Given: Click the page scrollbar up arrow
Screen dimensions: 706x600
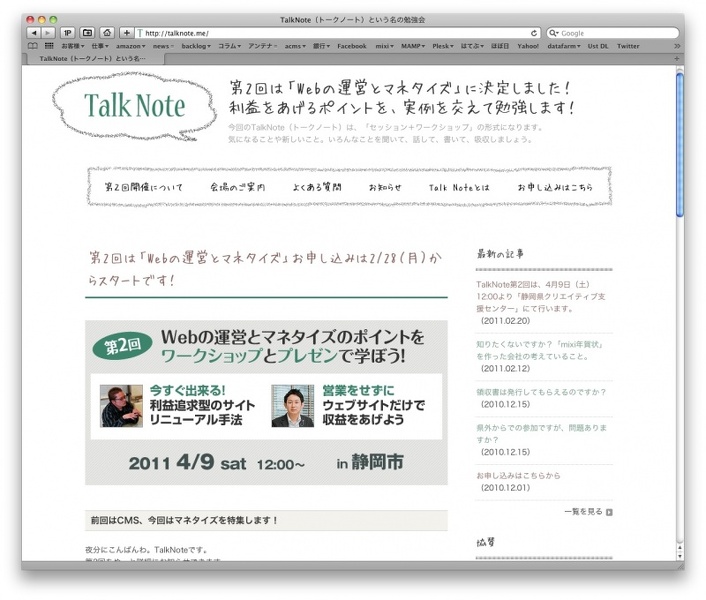Looking at the screenshot, I should (680, 548).
